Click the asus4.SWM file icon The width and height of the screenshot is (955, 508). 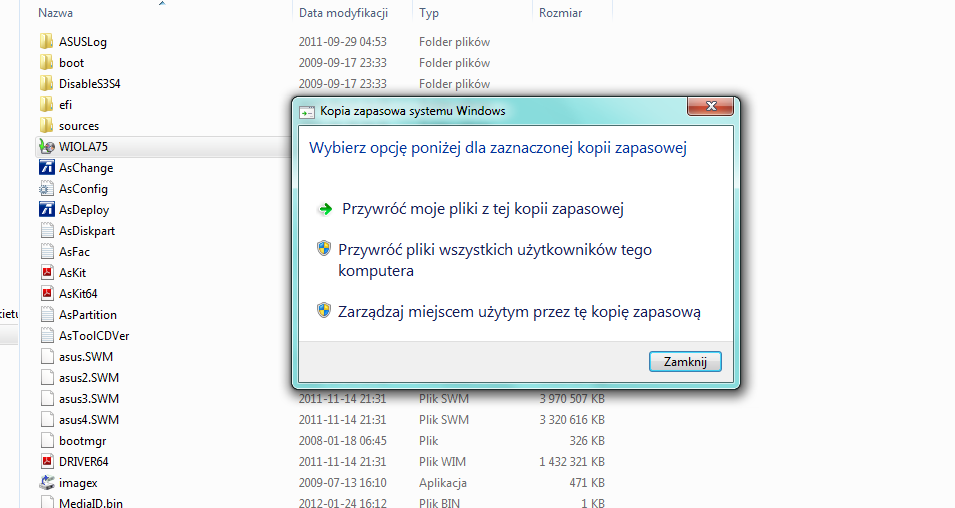coord(46,420)
